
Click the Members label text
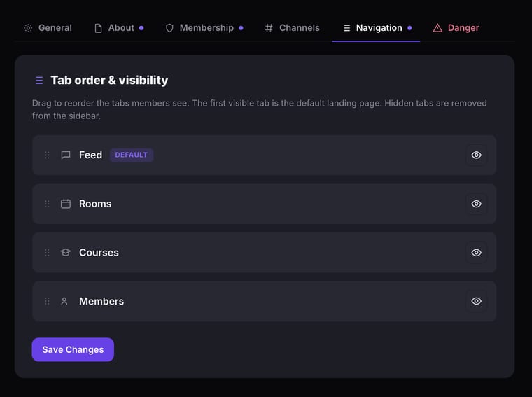click(x=101, y=301)
